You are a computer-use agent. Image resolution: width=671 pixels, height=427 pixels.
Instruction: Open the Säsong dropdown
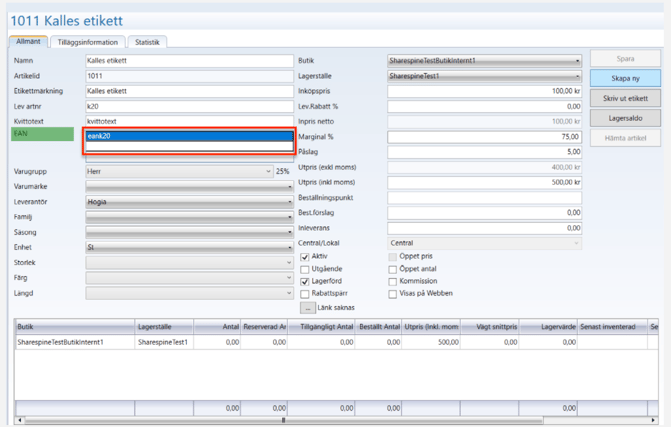pyautogui.click(x=189, y=232)
